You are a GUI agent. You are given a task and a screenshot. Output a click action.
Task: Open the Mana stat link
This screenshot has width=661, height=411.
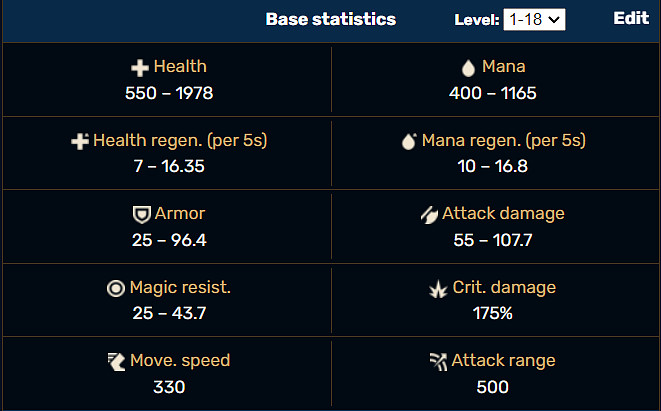(x=503, y=67)
